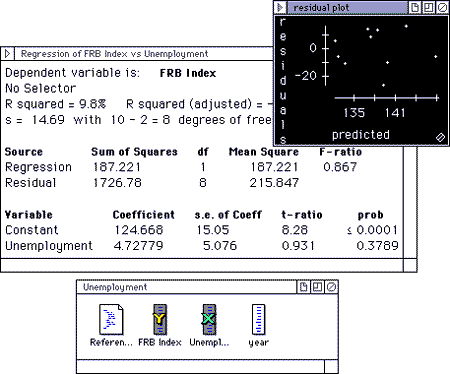Select the year variable icon
The height and width of the screenshot is (374, 450).
coord(259,319)
